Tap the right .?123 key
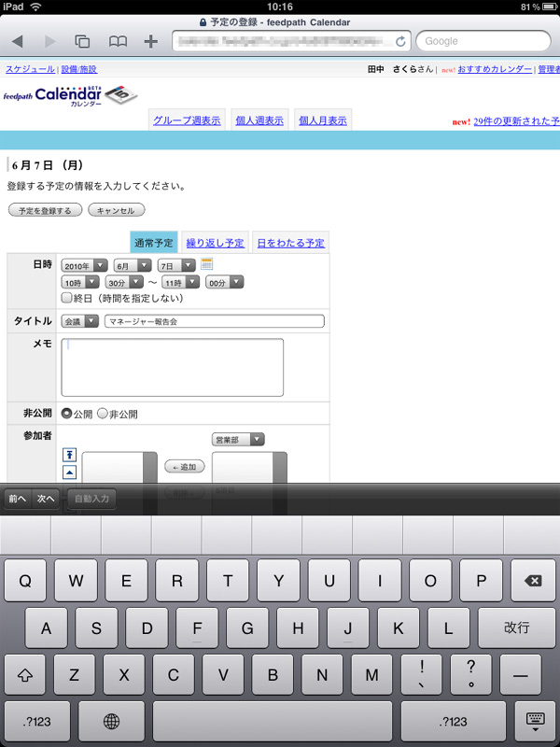560x747 pixels. click(454, 721)
